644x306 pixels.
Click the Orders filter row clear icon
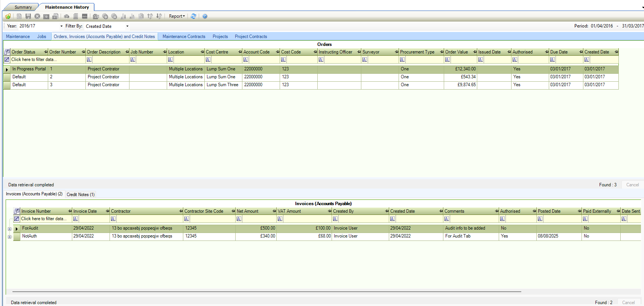coord(7,59)
